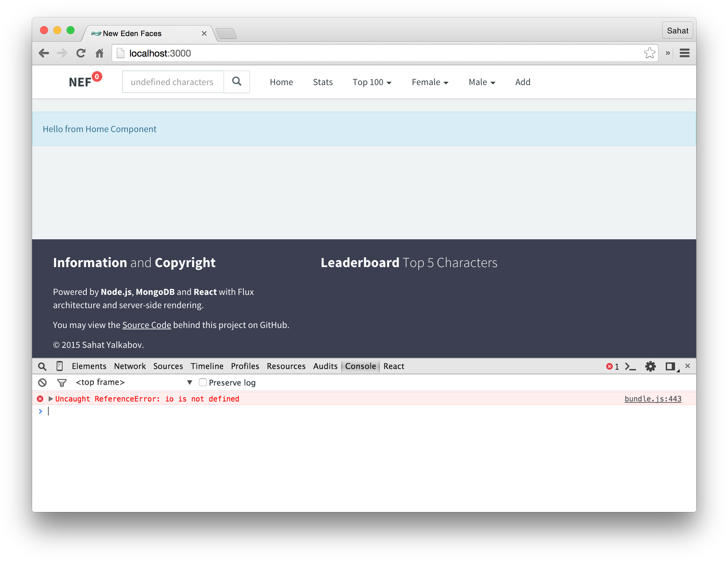Click the Information and Copyright heading

coord(134,263)
